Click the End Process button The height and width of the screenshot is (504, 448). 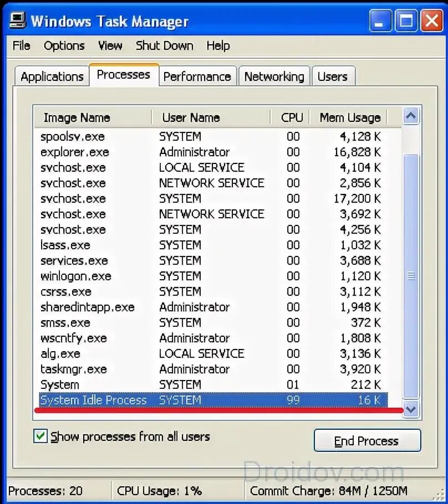(x=367, y=440)
